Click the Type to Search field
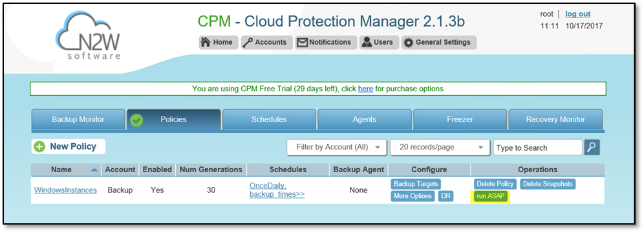The image size is (644, 233). [537, 148]
